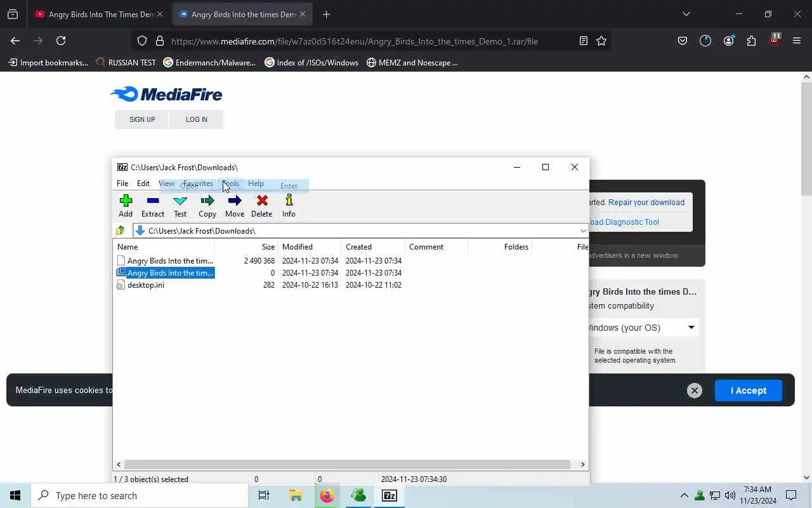Viewport: 812px width, 508px height.
Task: Sort file list by Created column
Action: [373, 247]
